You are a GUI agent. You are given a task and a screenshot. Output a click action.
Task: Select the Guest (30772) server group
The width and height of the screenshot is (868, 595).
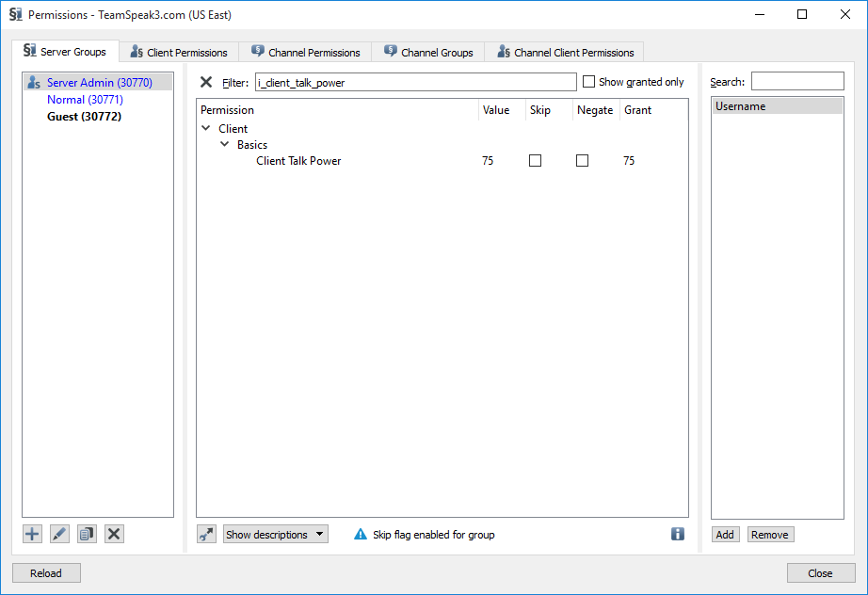[84, 116]
